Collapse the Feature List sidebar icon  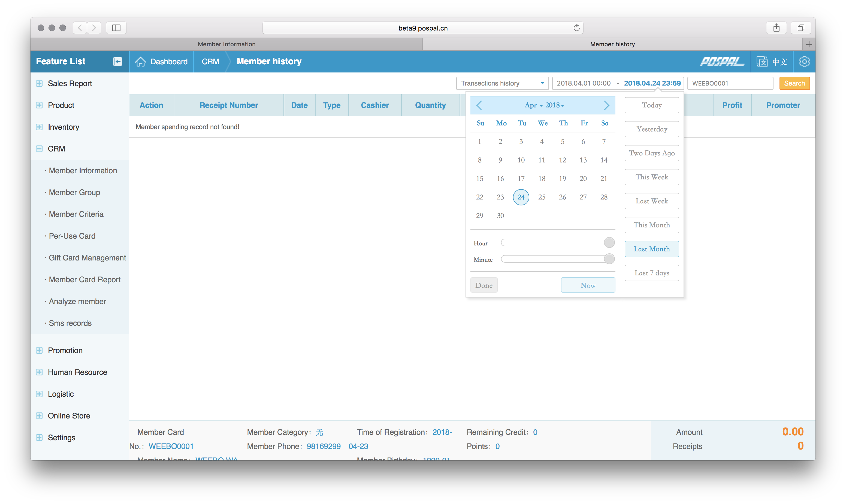click(117, 62)
